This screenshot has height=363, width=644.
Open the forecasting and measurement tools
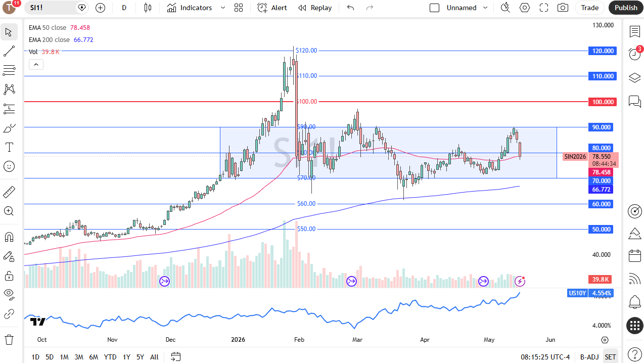click(9, 109)
